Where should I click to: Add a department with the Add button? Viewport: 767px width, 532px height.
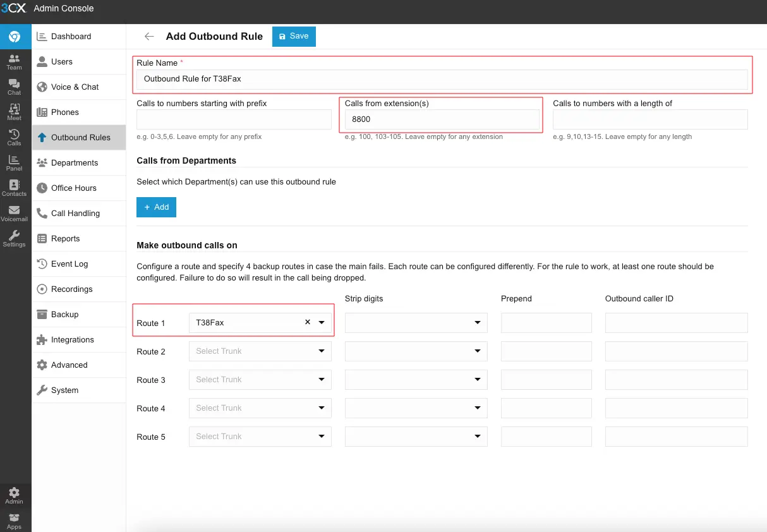156,207
